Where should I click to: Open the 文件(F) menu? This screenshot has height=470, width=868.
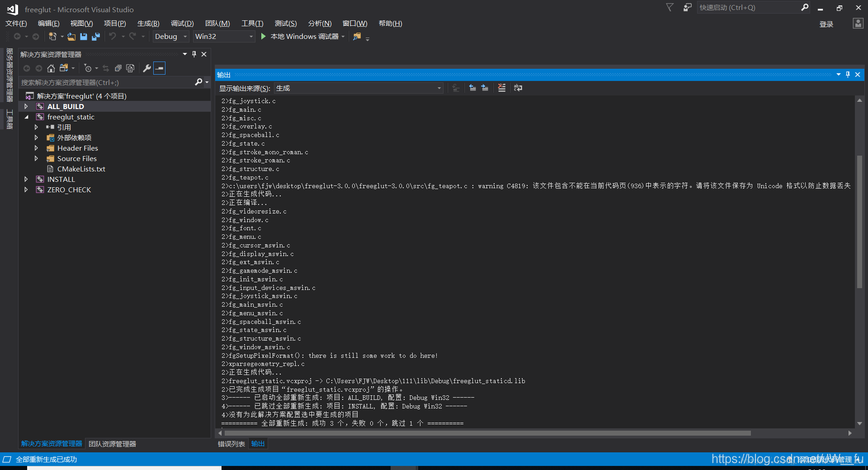click(16, 24)
